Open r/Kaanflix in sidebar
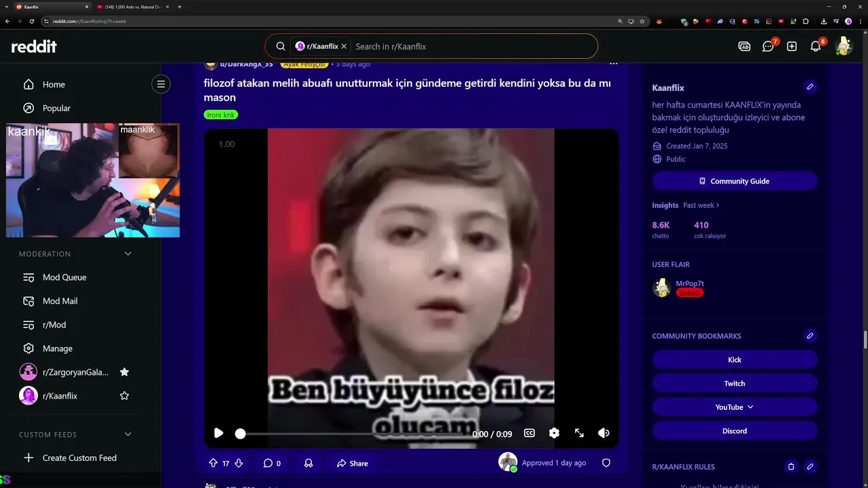The height and width of the screenshot is (488, 868). [60, 396]
